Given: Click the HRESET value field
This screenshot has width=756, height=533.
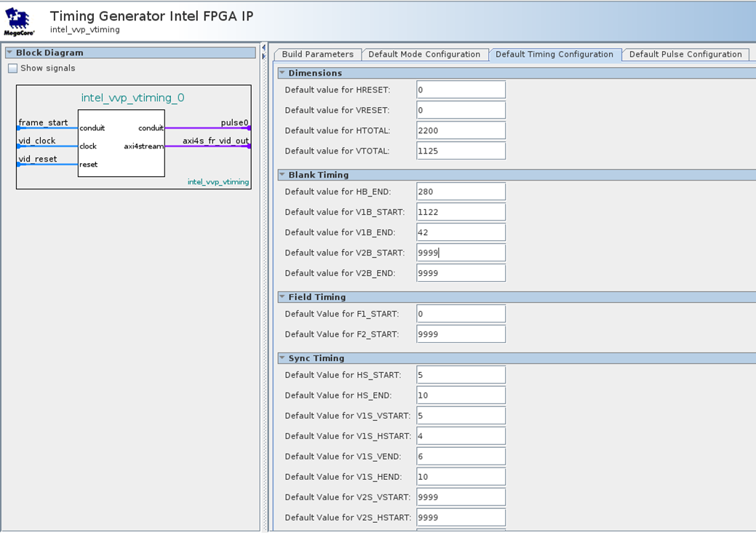Looking at the screenshot, I should 461,90.
